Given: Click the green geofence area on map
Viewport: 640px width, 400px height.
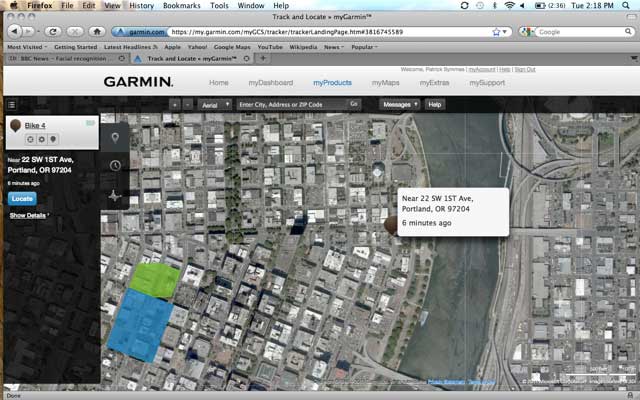Looking at the screenshot, I should pos(155,280).
